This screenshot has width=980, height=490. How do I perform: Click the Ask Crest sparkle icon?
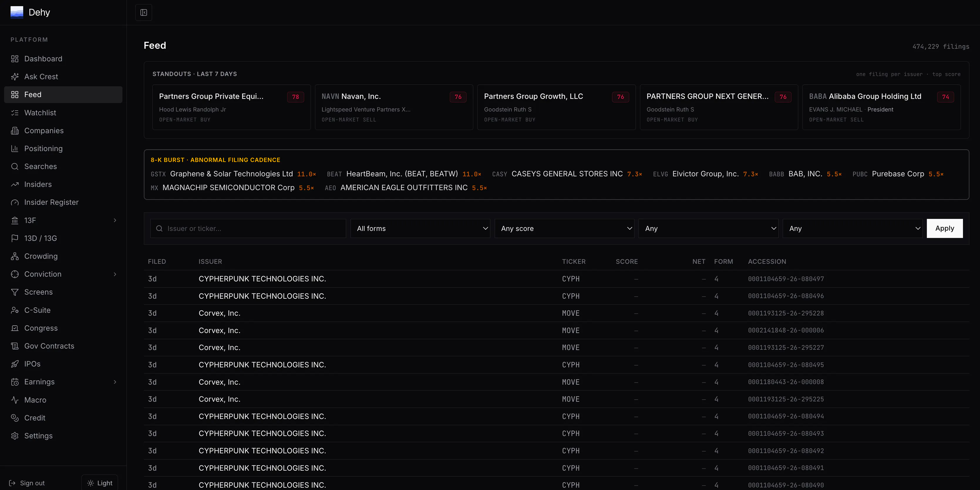tap(15, 77)
